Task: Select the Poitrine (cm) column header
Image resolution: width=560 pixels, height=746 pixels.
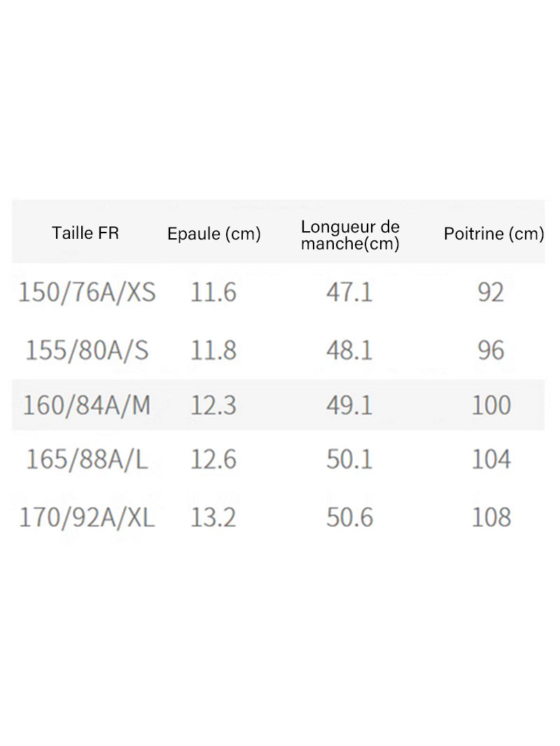Action: point(494,233)
